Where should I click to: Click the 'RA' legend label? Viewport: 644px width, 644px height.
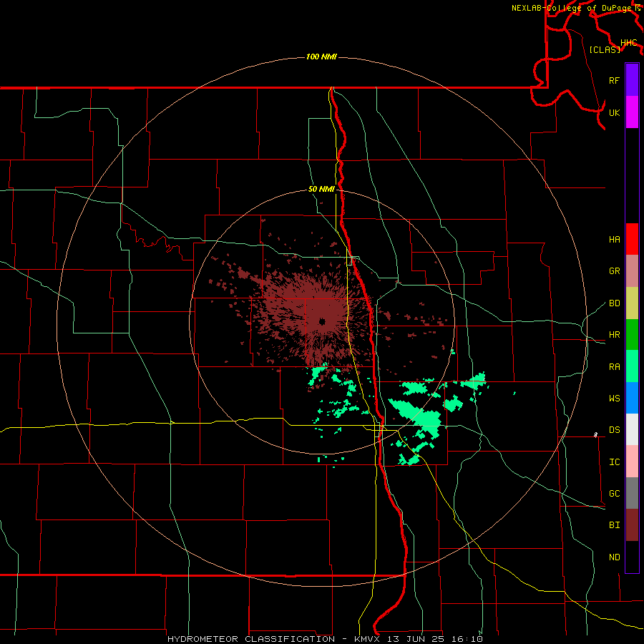614,367
